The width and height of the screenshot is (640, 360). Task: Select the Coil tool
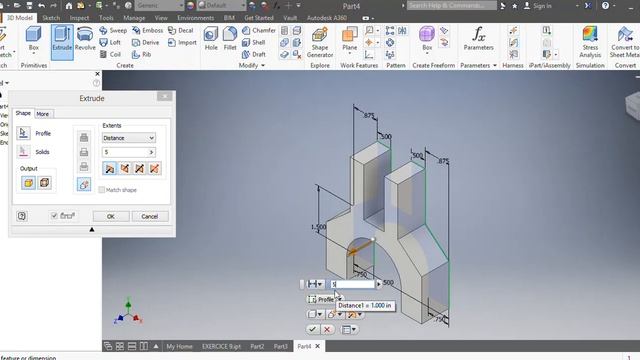[x=110, y=54]
